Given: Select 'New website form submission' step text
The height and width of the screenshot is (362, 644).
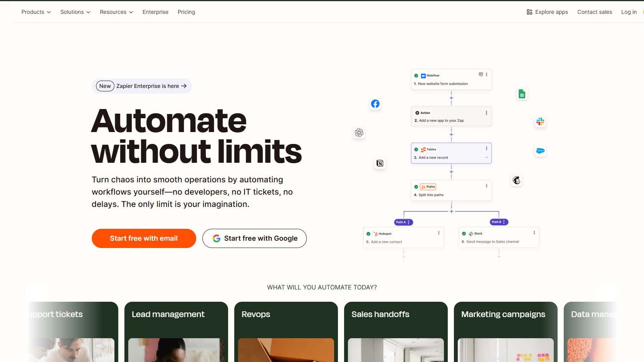Looking at the screenshot, I should (443, 84).
